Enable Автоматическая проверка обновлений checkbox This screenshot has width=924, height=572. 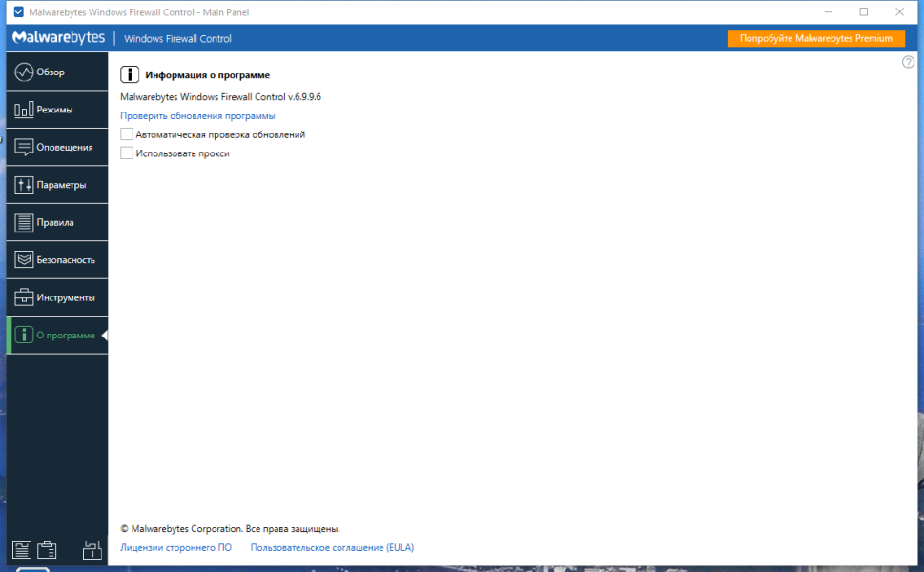(x=127, y=134)
